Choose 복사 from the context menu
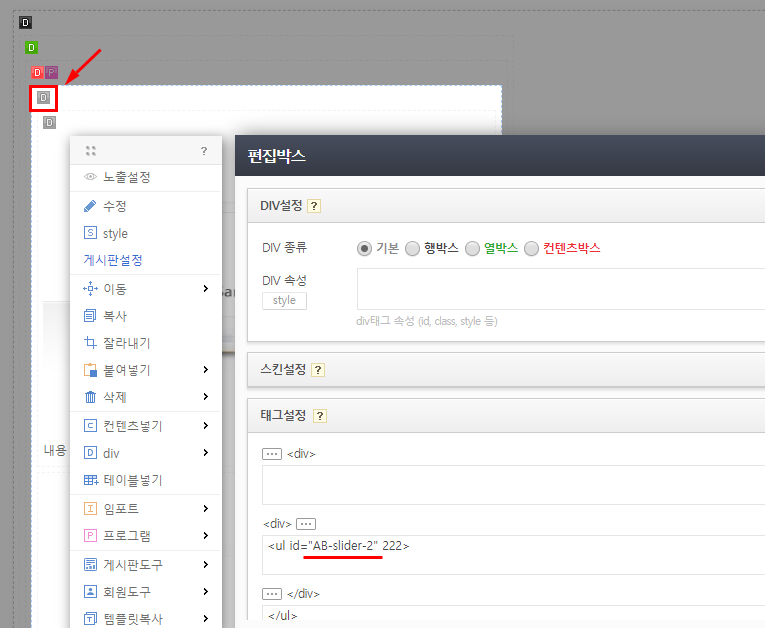 coord(115,316)
